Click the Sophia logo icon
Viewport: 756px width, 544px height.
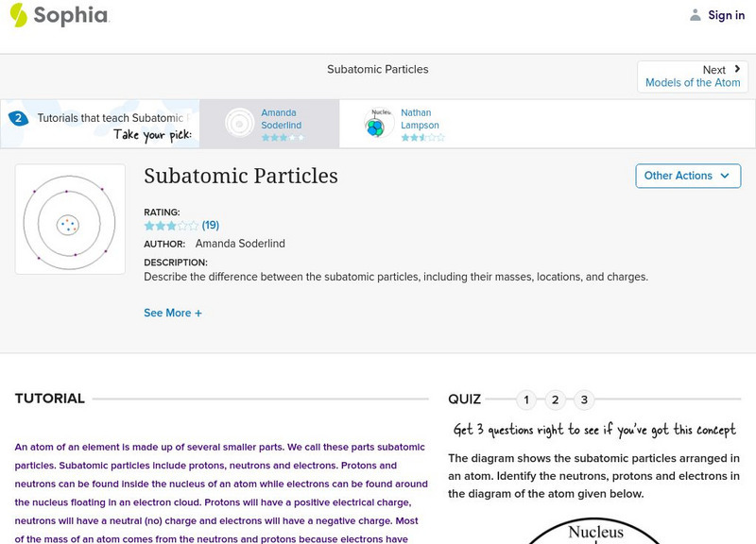[19, 15]
